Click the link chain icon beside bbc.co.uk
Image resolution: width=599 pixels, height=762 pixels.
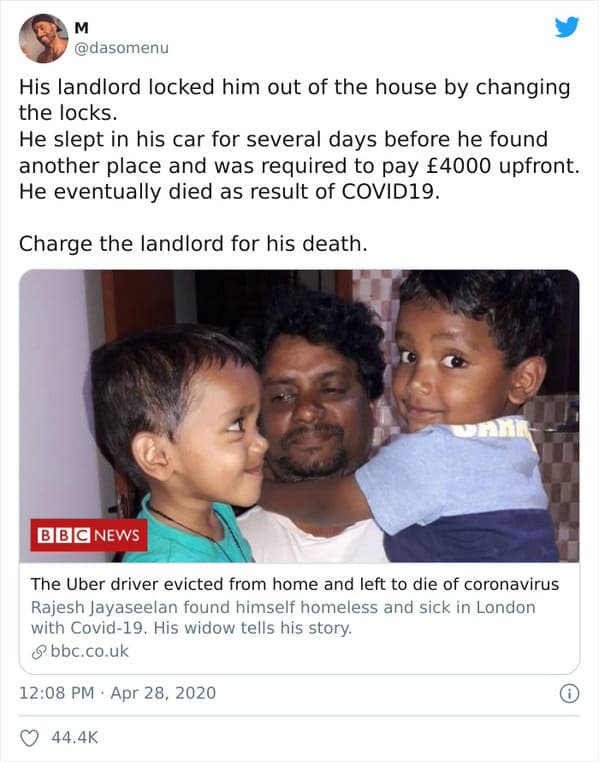tap(39, 652)
